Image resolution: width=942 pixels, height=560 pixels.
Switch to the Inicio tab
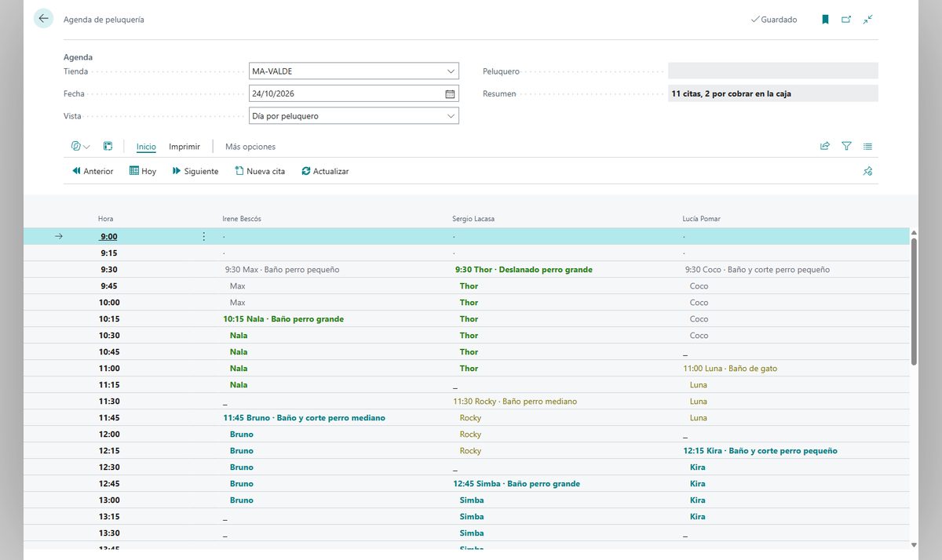[146, 147]
